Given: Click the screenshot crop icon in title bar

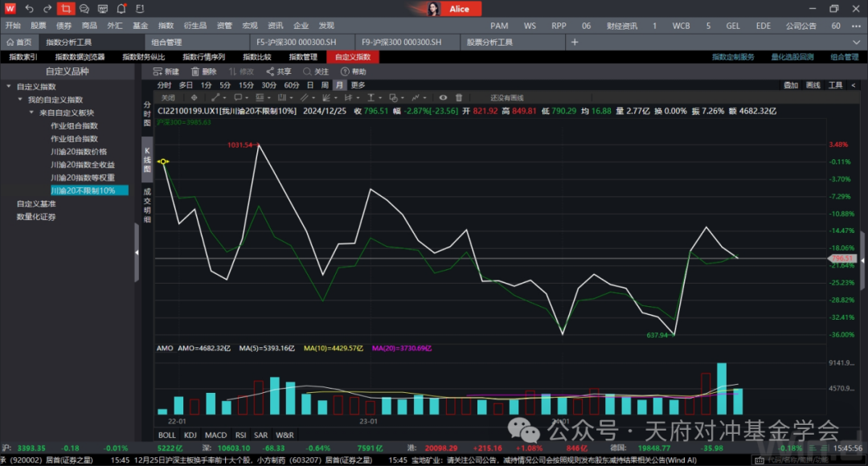Looking at the screenshot, I should [x=66, y=9].
